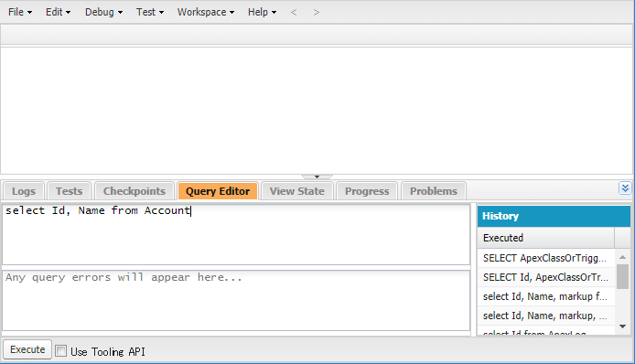Select the Query Editor tab
635x364 pixels.
pyautogui.click(x=218, y=191)
